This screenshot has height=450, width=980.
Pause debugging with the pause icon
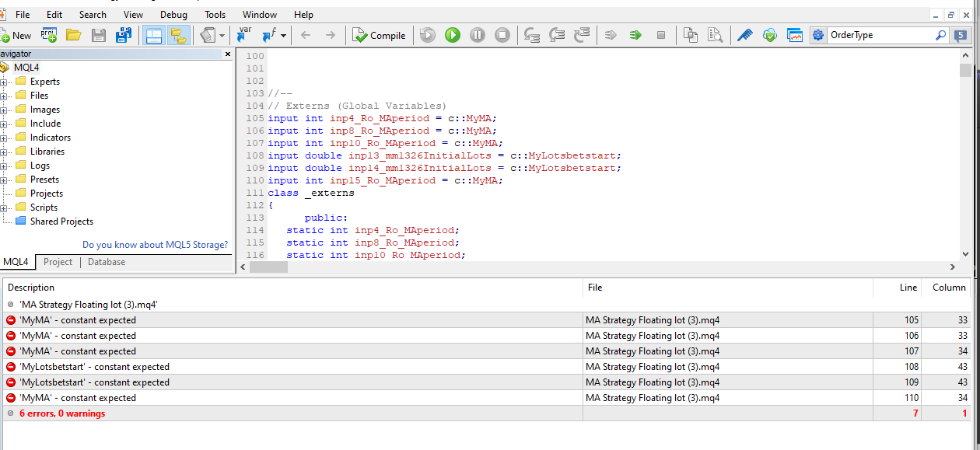coord(478,35)
